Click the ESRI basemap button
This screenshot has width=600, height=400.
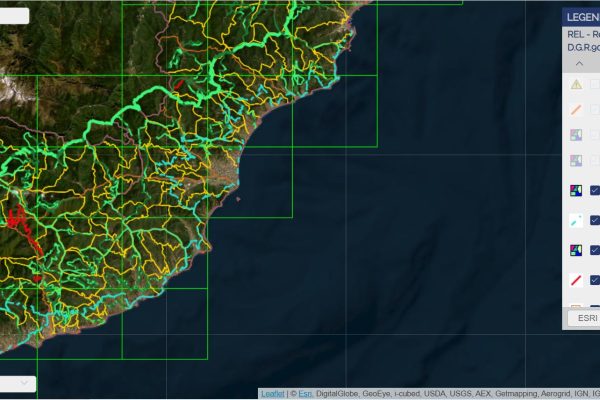584,318
